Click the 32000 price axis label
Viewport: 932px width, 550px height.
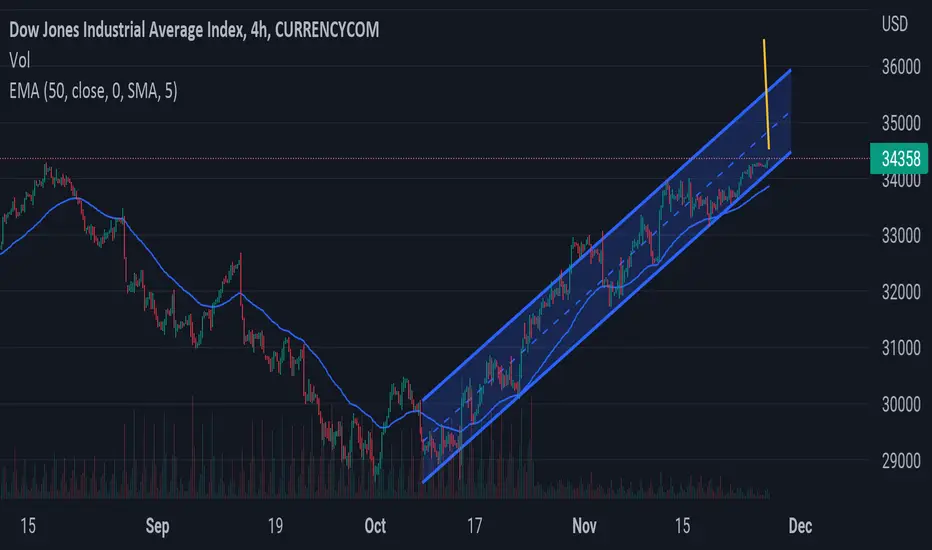901,292
